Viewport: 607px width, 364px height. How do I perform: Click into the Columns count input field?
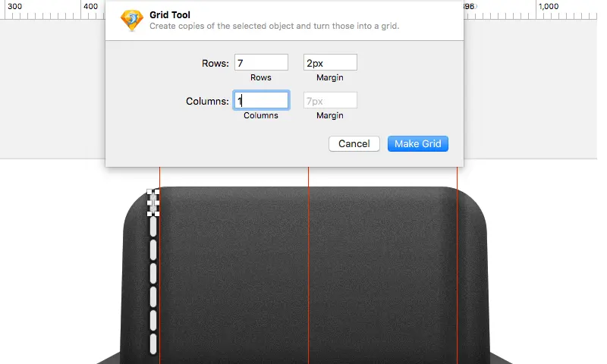coord(261,101)
